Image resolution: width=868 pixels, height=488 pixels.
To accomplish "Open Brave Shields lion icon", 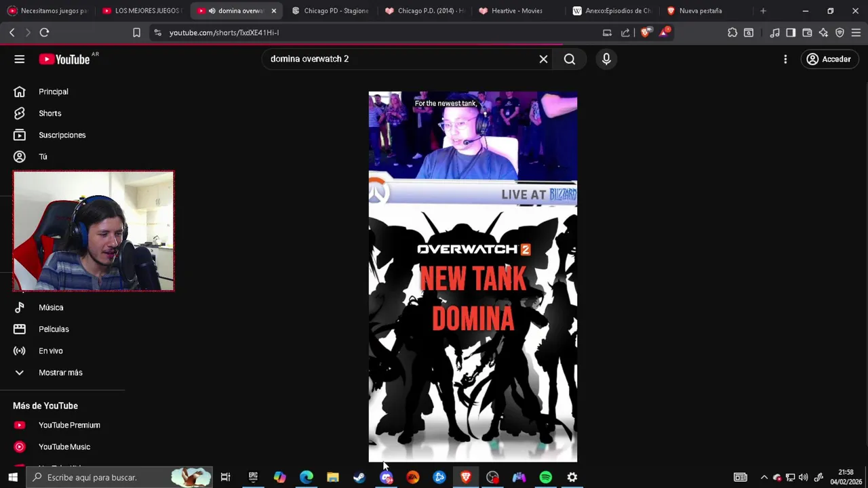I will coord(645,33).
